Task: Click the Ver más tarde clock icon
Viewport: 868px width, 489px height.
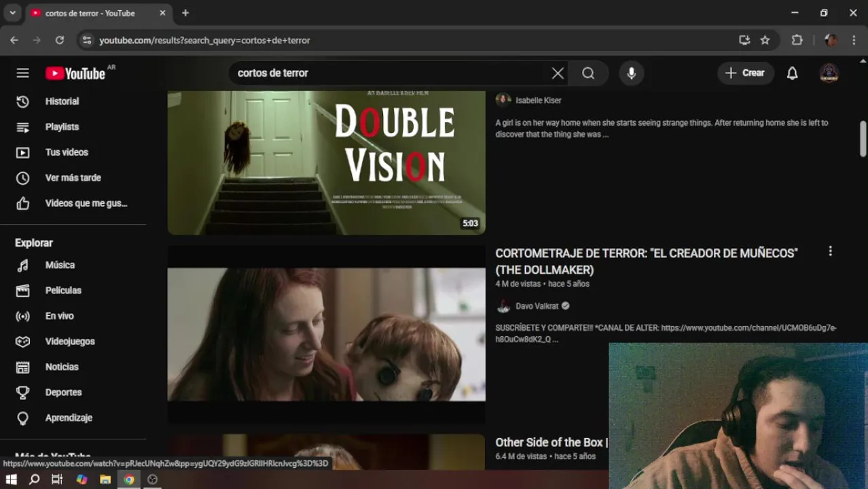Action: (x=22, y=178)
